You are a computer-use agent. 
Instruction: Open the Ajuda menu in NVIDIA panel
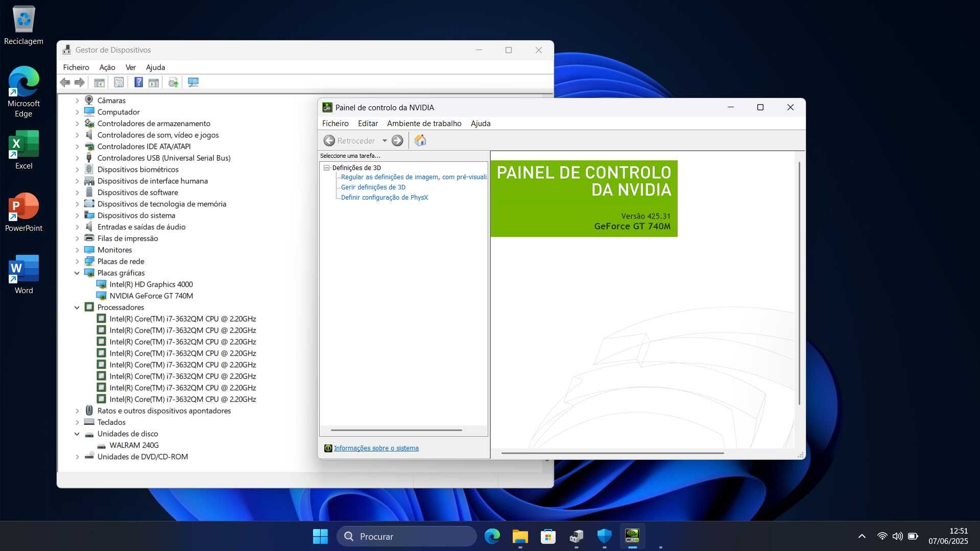pyautogui.click(x=481, y=124)
